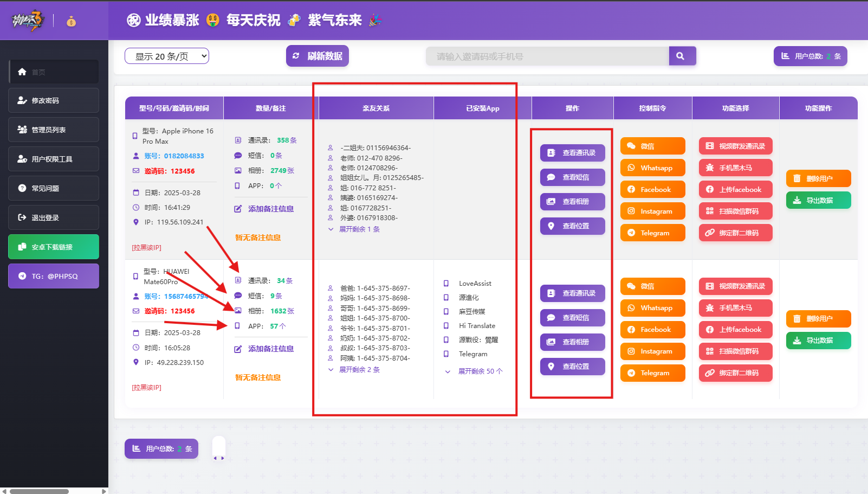Open the 上传facebook function

pyautogui.click(x=735, y=189)
